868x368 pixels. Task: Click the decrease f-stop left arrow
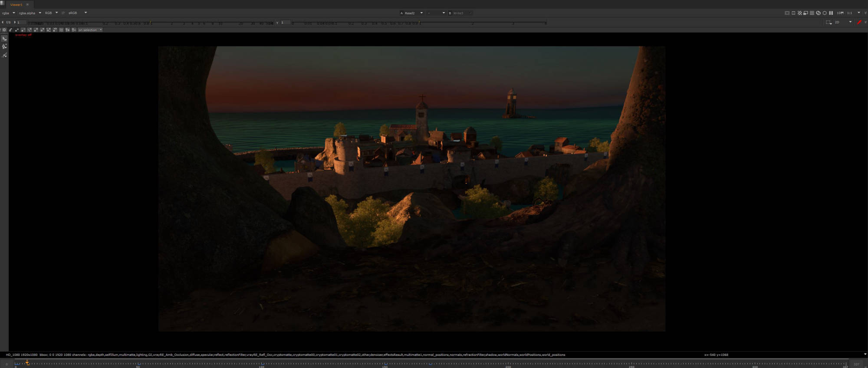click(x=3, y=22)
